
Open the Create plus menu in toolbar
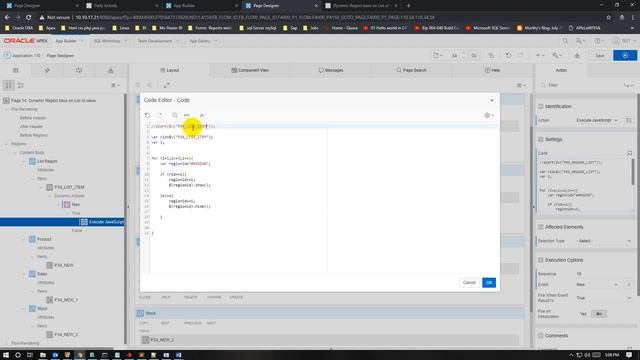pyautogui.click(x=540, y=56)
